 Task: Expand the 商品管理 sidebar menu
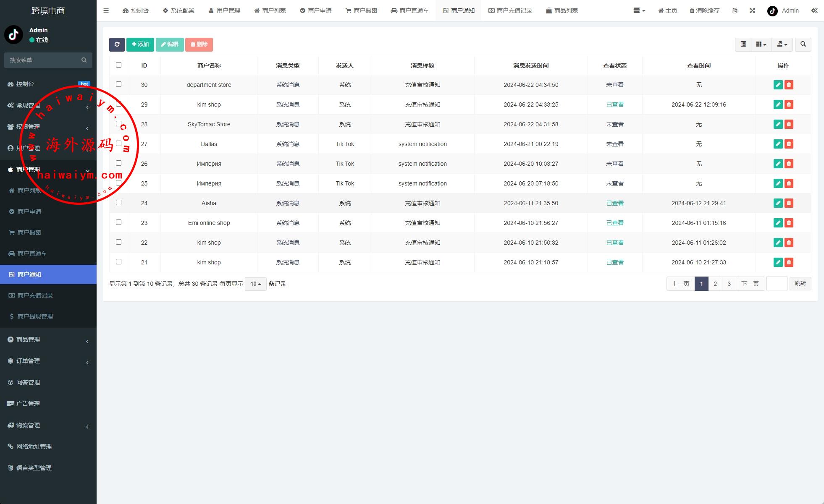click(x=28, y=339)
